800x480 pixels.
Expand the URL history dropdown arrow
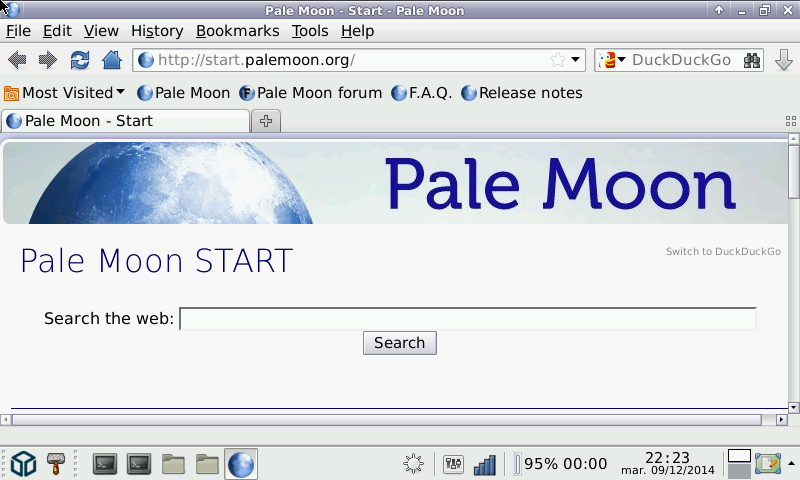pos(576,60)
